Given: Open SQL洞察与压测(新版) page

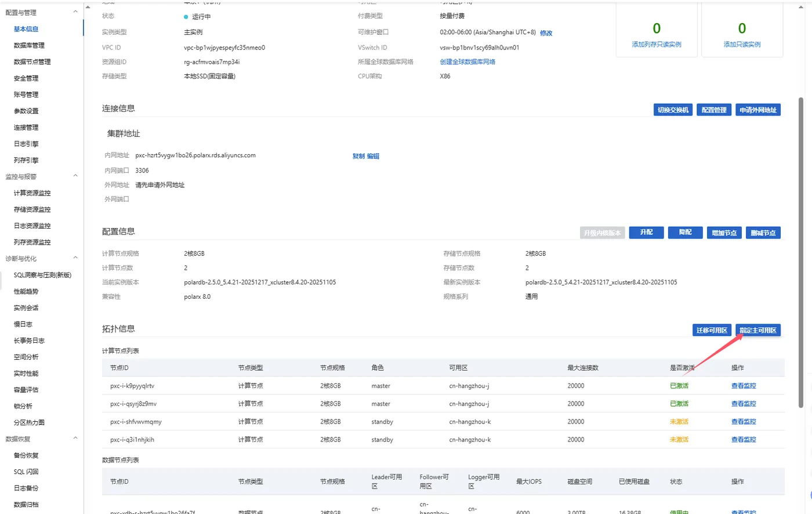Looking at the screenshot, I should pos(43,275).
